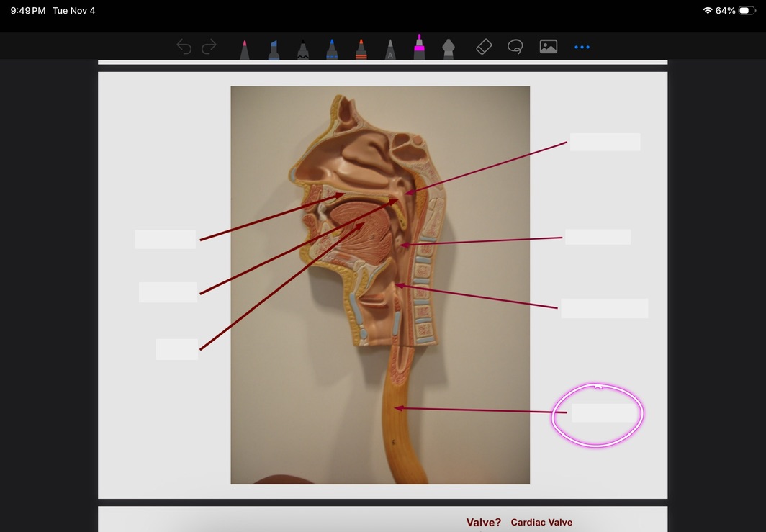Activate the lasso selection tool
The image size is (766, 532).
coord(515,47)
